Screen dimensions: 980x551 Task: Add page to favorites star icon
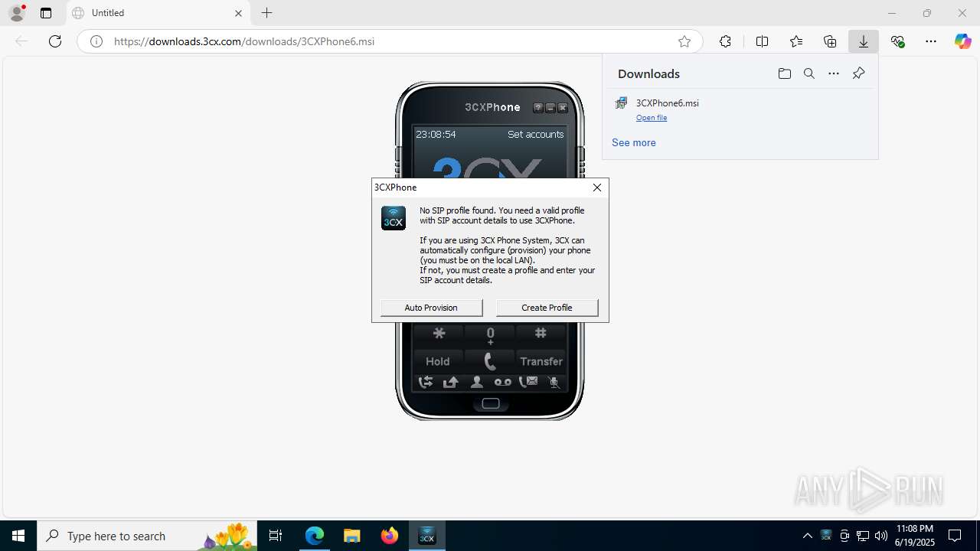pos(684,41)
